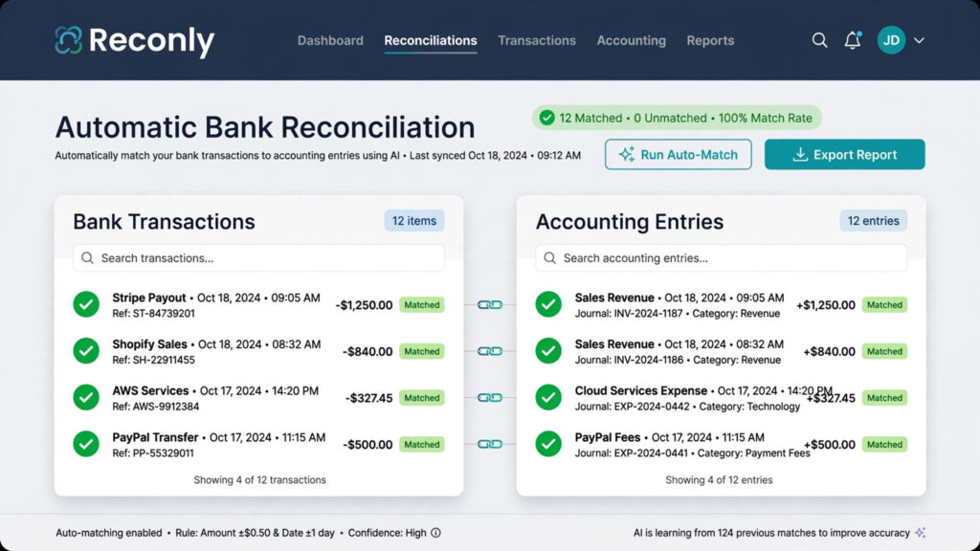The width and height of the screenshot is (980, 551).
Task: Click Matched tag on PayPal Fees row
Action: [884, 444]
